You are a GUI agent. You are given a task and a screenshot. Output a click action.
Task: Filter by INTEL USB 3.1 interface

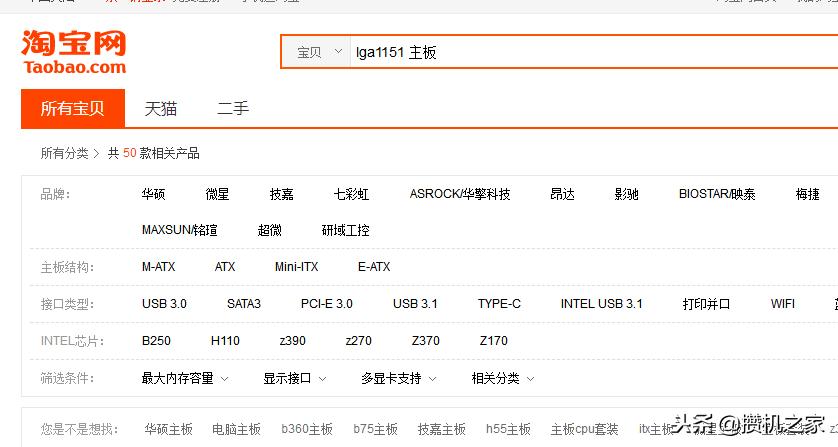(601, 304)
